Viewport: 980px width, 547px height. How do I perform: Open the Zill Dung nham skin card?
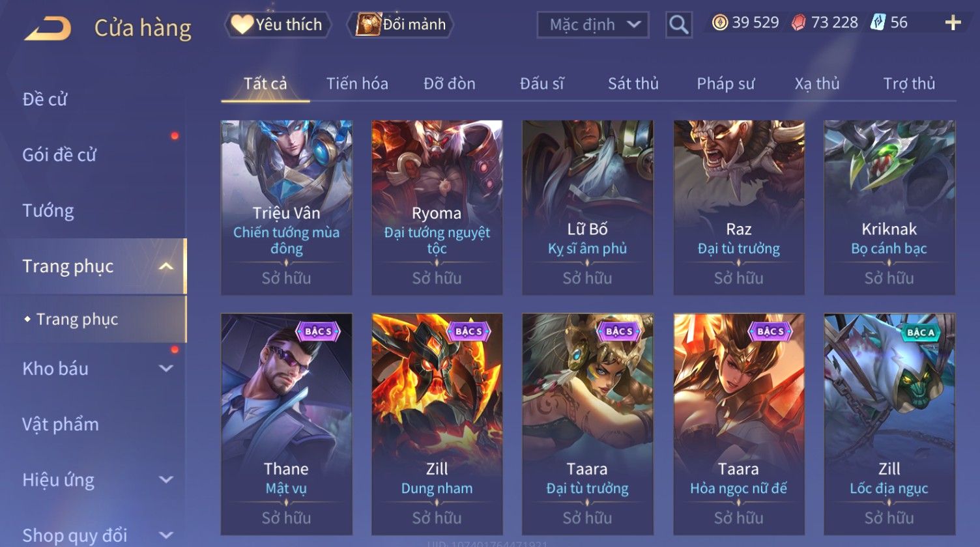coord(437,425)
